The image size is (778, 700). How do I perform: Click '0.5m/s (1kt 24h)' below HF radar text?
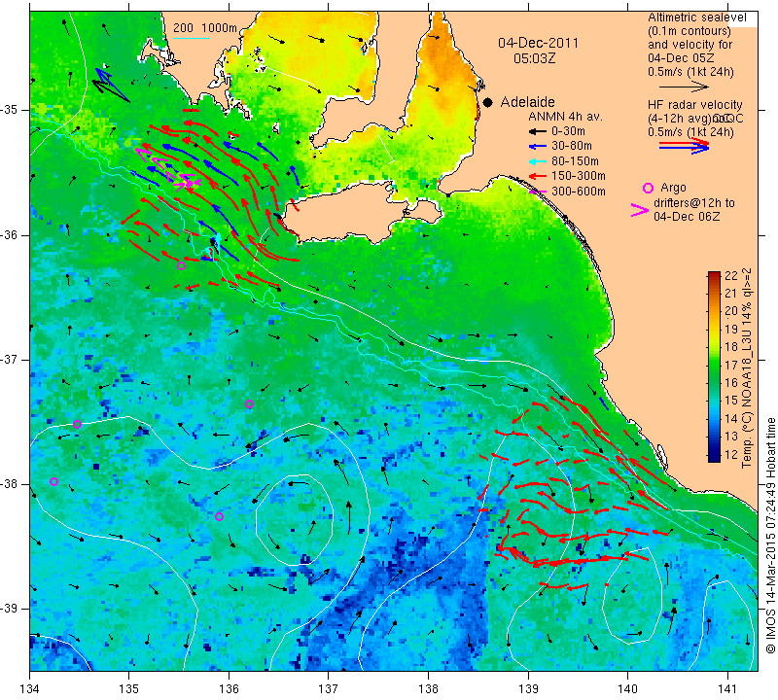[x=690, y=132]
